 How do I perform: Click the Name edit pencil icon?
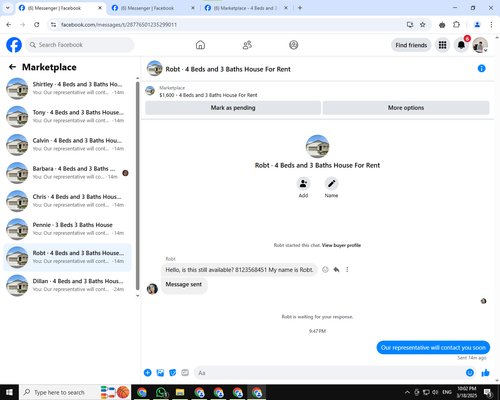(x=331, y=184)
